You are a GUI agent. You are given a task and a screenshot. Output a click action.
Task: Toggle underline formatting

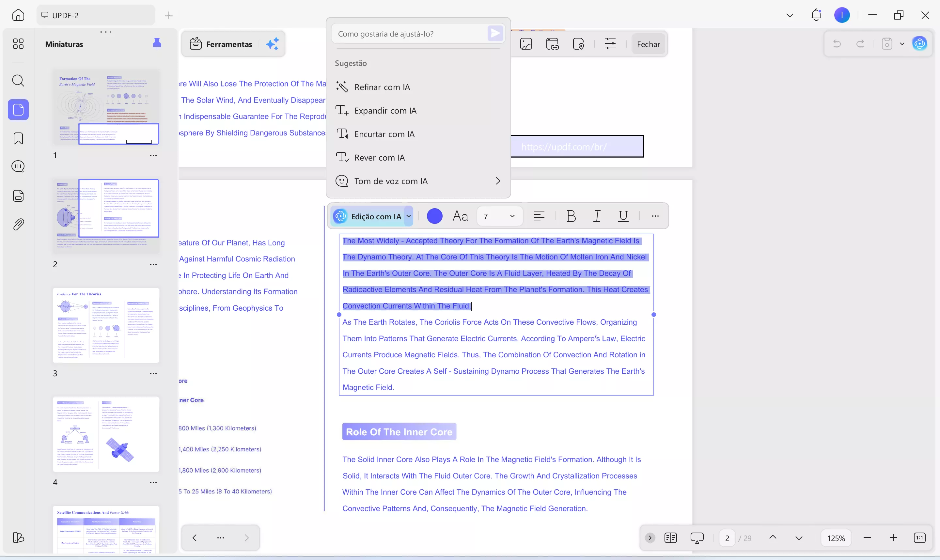[x=623, y=216]
